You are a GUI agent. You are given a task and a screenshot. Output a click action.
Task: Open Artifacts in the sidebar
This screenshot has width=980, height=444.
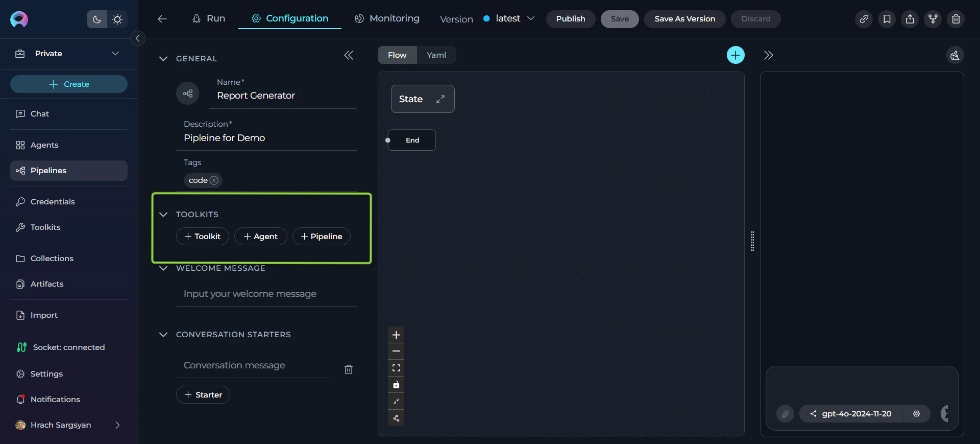click(69, 284)
